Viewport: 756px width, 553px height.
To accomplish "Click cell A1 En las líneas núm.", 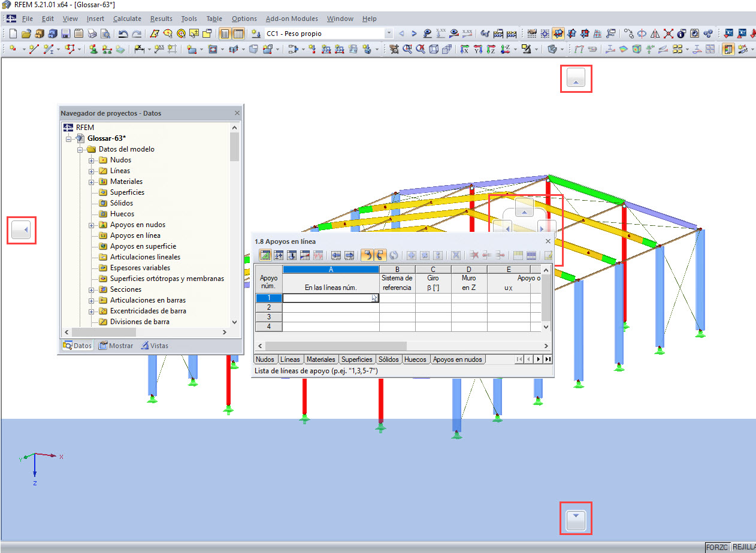I will point(331,298).
